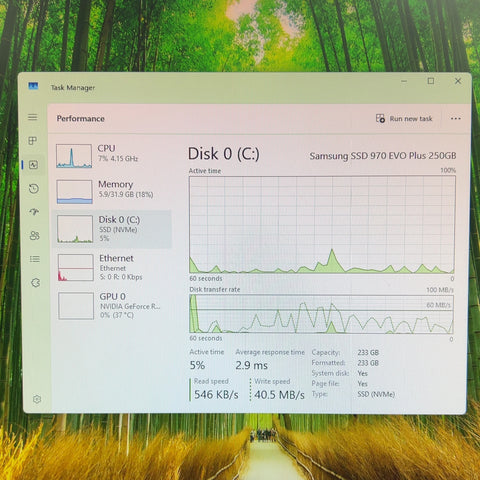
Task: Click the System disk Yes value
Action: [x=363, y=373]
